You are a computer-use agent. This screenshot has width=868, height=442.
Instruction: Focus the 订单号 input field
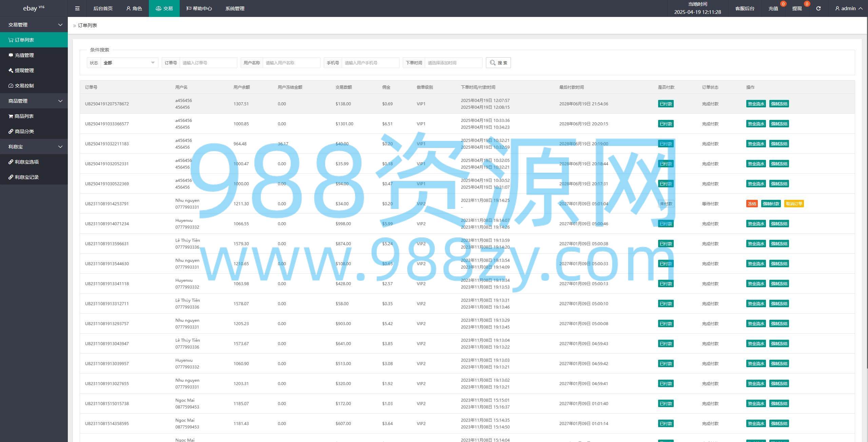click(x=208, y=63)
